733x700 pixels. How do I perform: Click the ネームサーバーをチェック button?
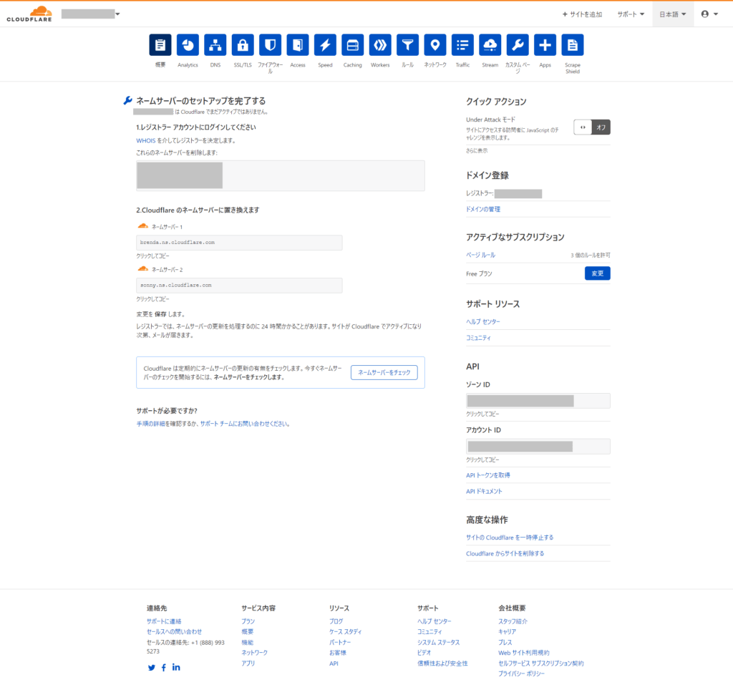tap(384, 372)
